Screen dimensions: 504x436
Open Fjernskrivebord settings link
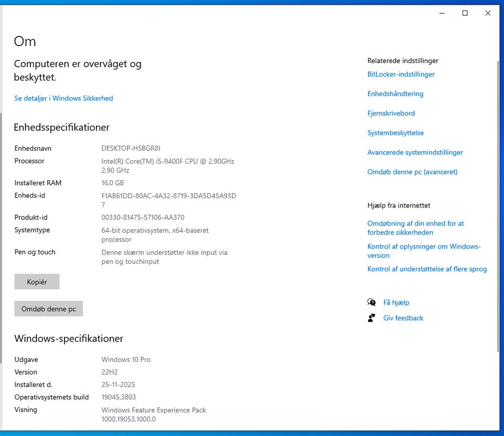(x=391, y=113)
